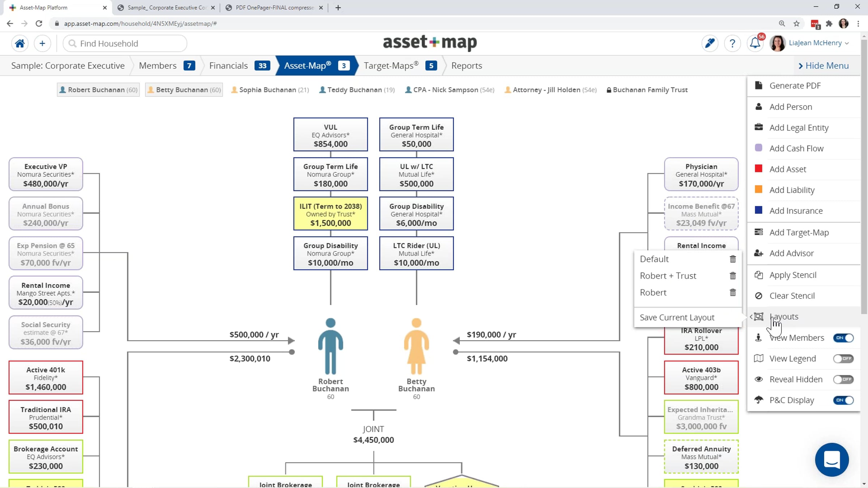868x488 pixels.
Task: Enable the Reveal Hidden switch
Action: point(843,379)
